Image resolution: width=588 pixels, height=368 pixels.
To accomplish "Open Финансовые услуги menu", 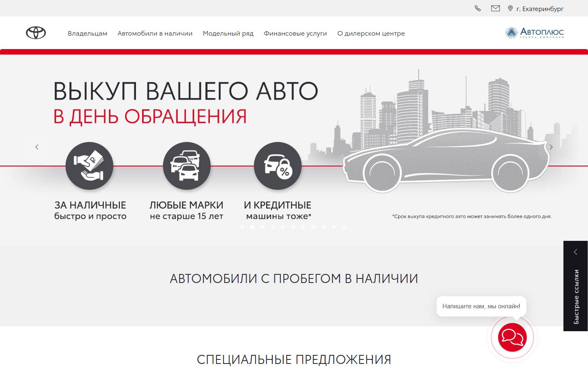I will pyautogui.click(x=295, y=34).
